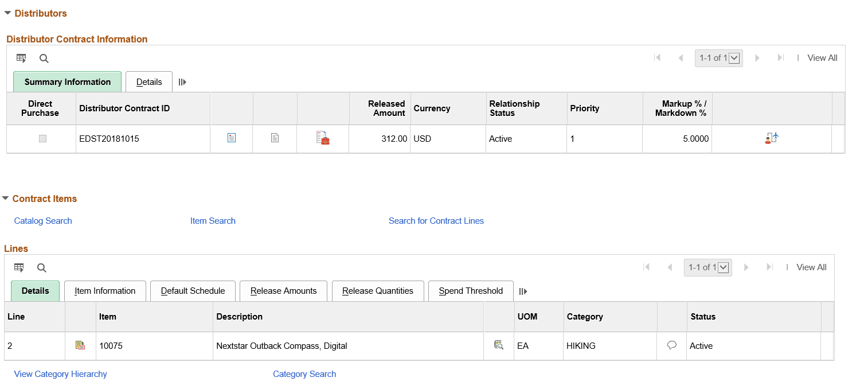Click the price lookup icon next to the item description

point(498,345)
